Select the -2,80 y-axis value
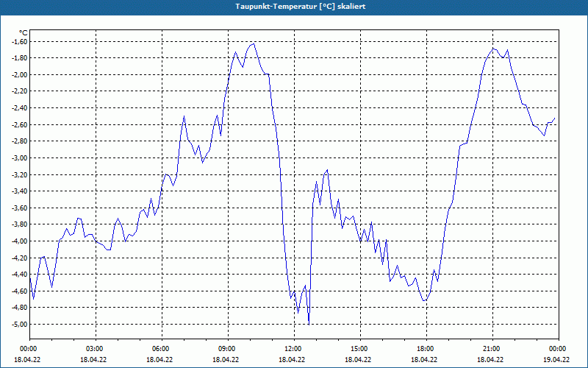 [19, 141]
